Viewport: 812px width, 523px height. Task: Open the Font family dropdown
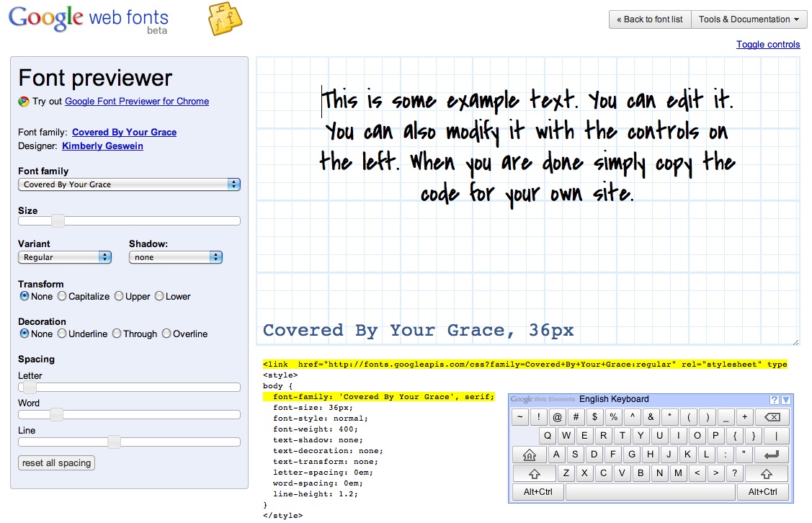coord(130,185)
